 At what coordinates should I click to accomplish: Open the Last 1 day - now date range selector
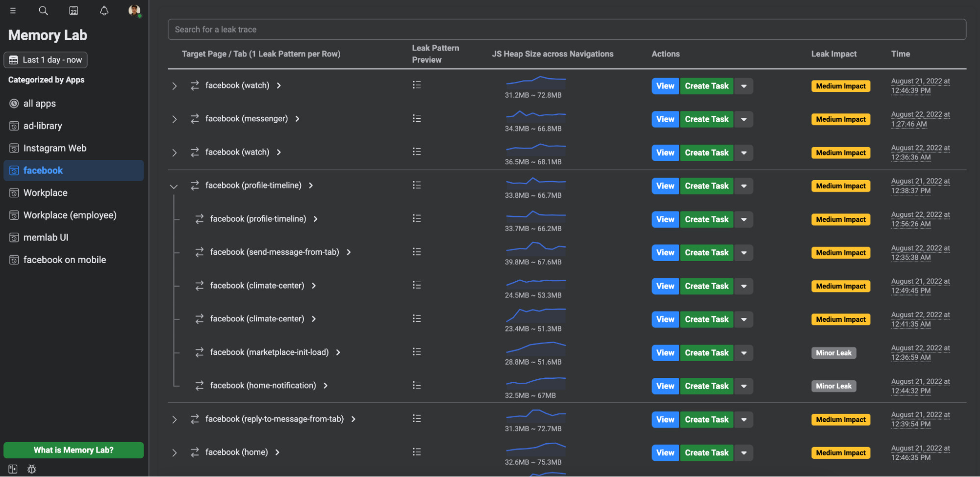[45, 59]
